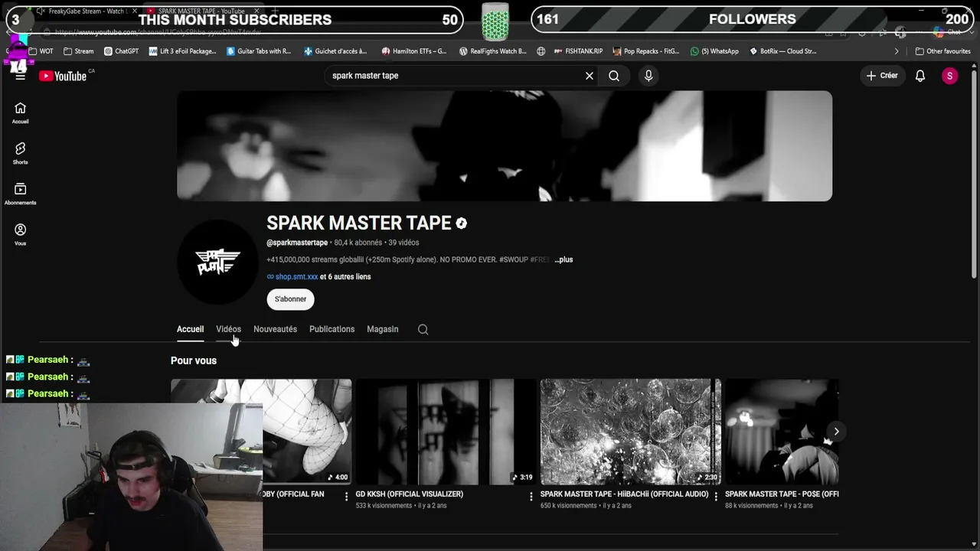Screen dimensions: 980x551
Task: Click the channel banner image
Action: (x=505, y=146)
